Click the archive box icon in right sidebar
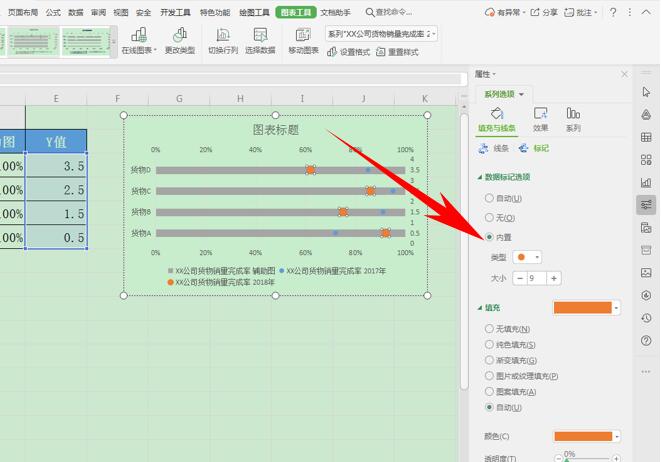 [x=646, y=250]
